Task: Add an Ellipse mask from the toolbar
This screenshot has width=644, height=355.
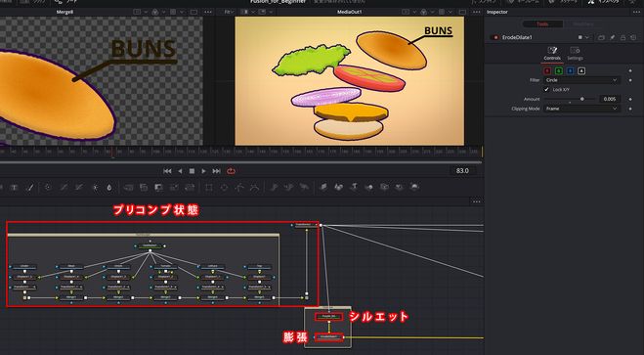Action: click(224, 188)
